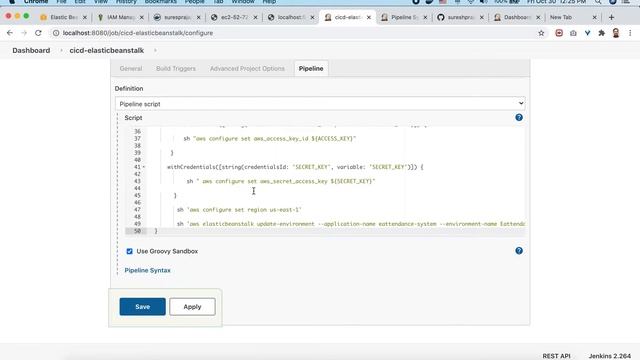The height and width of the screenshot is (360, 640).
Task: Bookmark this page with the star icon
Action: 541,33
